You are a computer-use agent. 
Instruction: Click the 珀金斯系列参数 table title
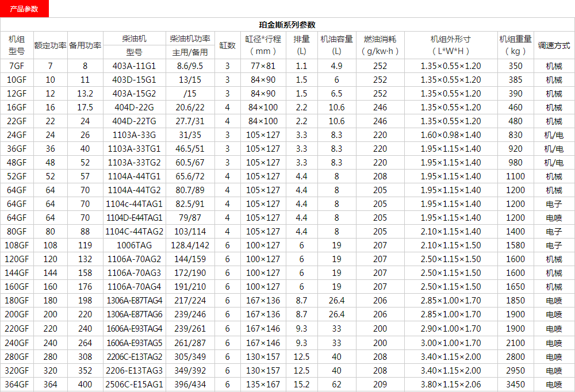[287, 25]
